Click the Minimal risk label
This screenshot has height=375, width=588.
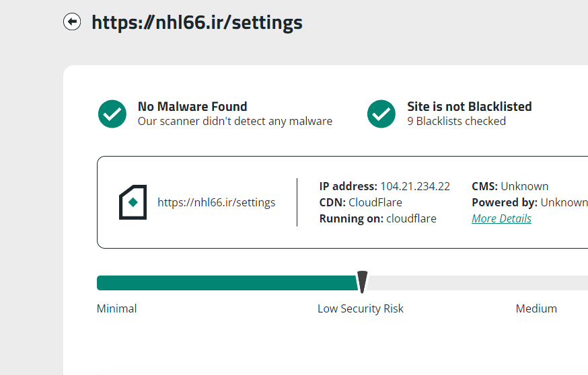116,308
